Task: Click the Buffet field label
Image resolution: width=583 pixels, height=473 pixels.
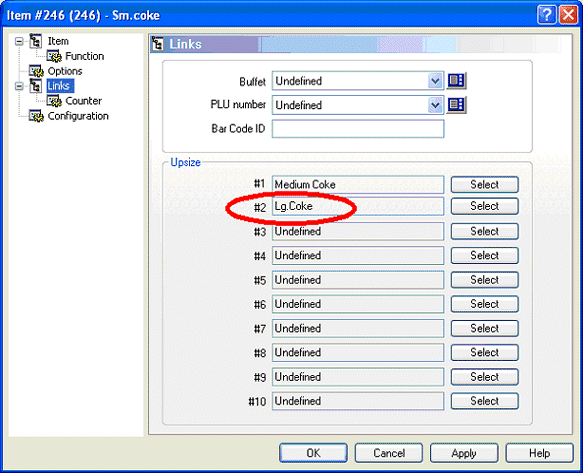Action: tap(252, 81)
